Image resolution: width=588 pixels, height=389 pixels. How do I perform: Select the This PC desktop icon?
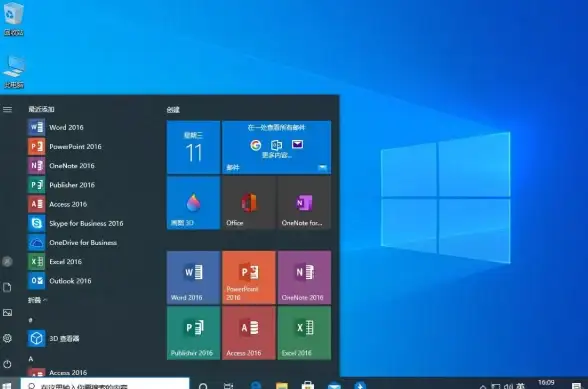point(14,71)
